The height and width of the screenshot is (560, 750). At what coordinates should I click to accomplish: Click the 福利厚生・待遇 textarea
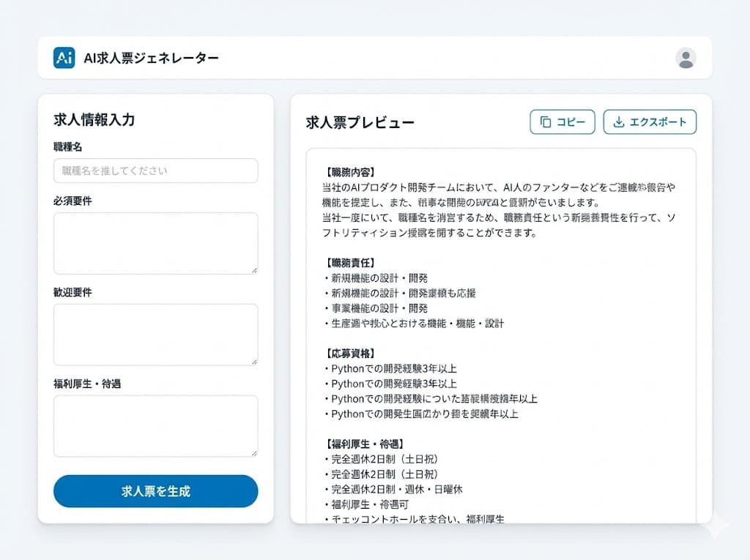(x=155, y=426)
